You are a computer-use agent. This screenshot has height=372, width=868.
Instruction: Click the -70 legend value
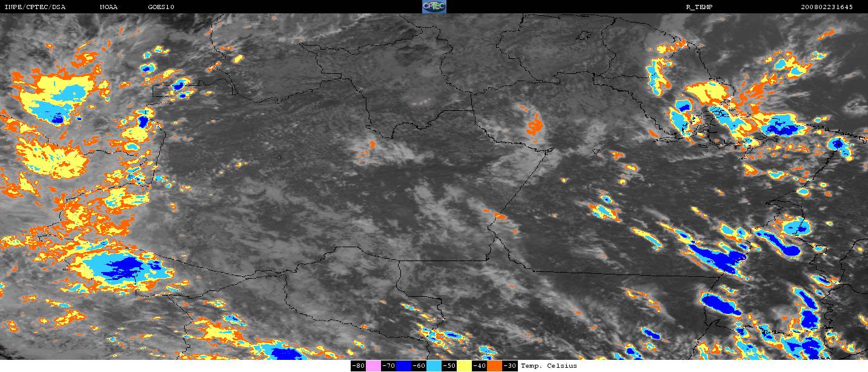point(388,366)
